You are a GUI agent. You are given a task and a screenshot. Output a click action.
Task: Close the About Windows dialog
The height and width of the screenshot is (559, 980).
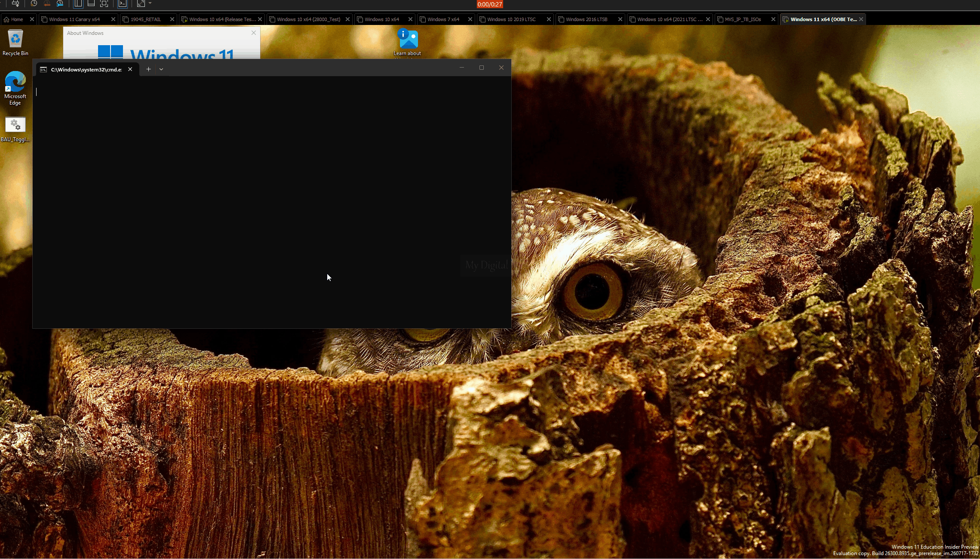click(254, 33)
